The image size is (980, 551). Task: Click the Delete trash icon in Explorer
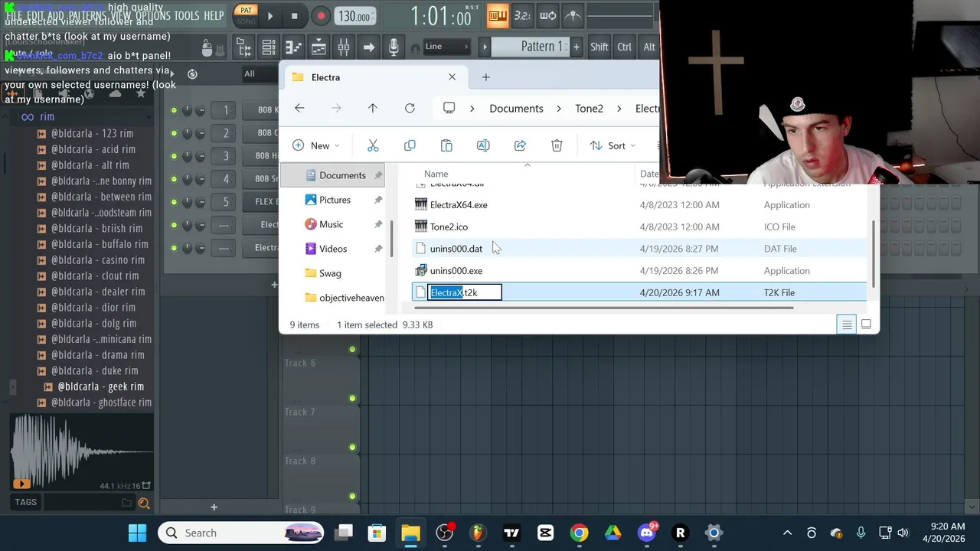pyautogui.click(x=557, y=145)
